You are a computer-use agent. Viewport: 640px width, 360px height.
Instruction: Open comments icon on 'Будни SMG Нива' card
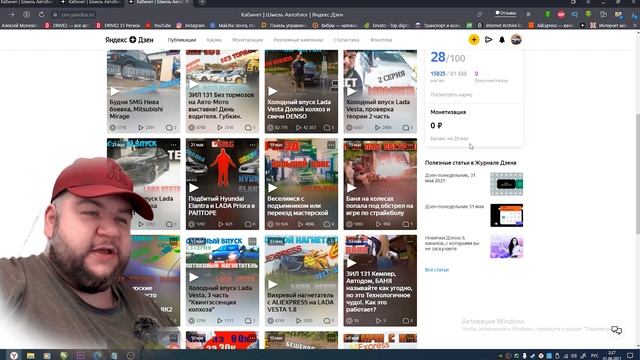pos(169,128)
